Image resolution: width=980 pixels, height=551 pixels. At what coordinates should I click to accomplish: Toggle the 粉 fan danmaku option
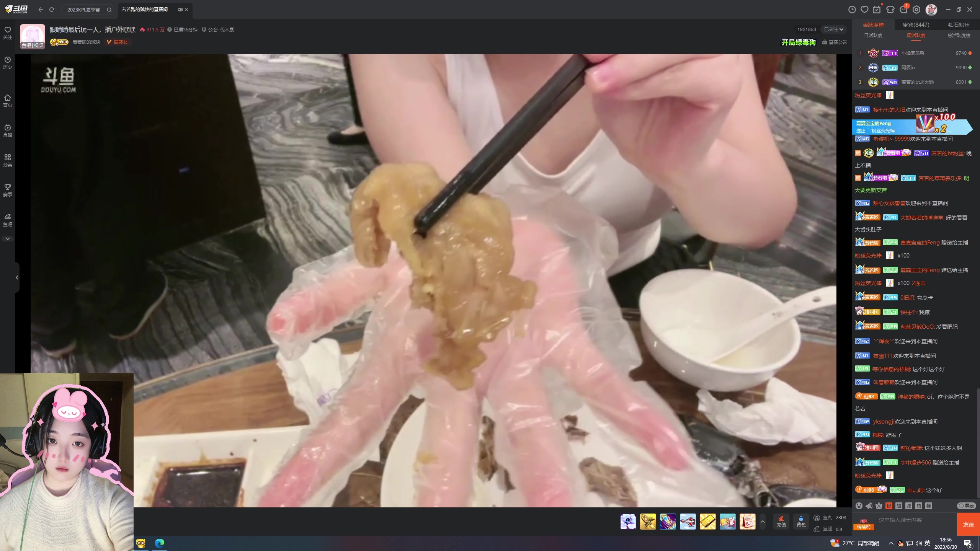point(889,506)
